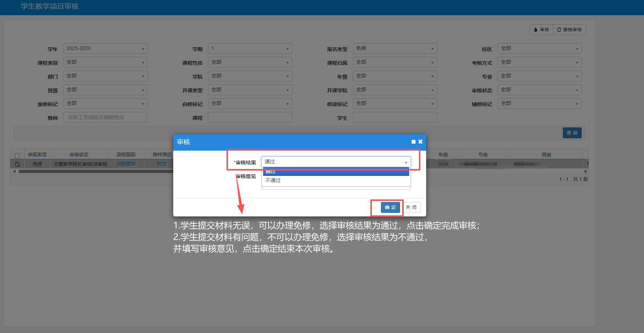Click the 审核 droplet icon button

pyautogui.click(x=541, y=30)
